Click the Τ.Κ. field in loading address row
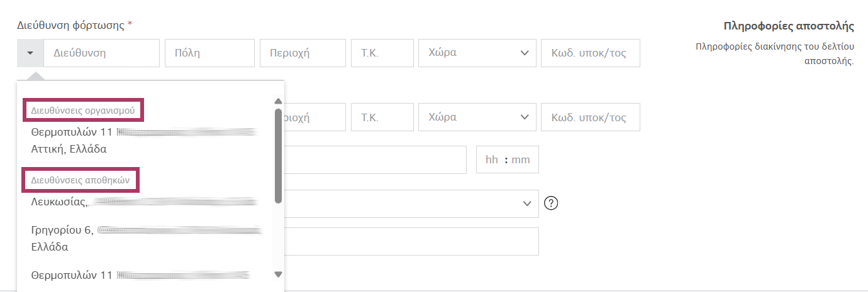 tap(382, 53)
